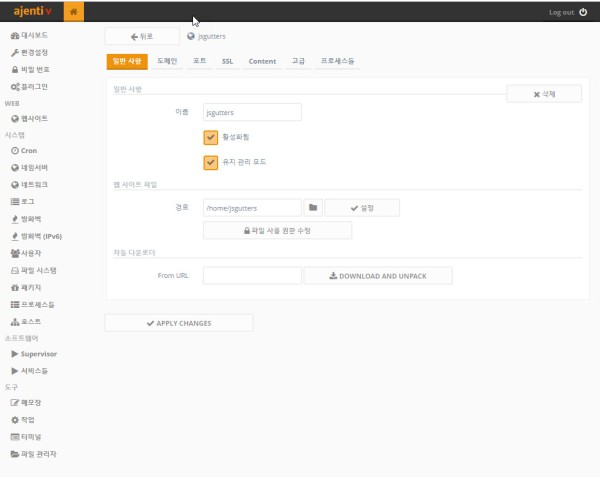The width and height of the screenshot is (600, 477).
Task: Open 네임서버 (Nameservers) sidebar item
Action: point(29,168)
